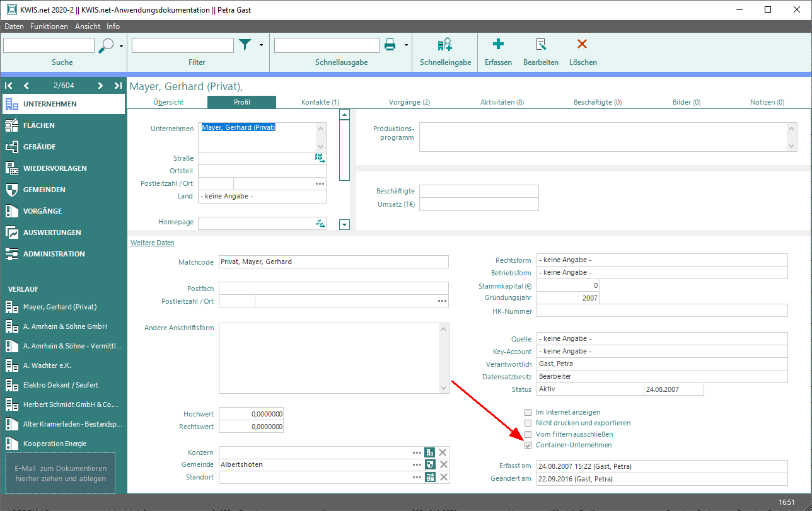Viewport: 812px width, 511px height.
Task: Clear the Standort field
Action: [x=443, y=477]
